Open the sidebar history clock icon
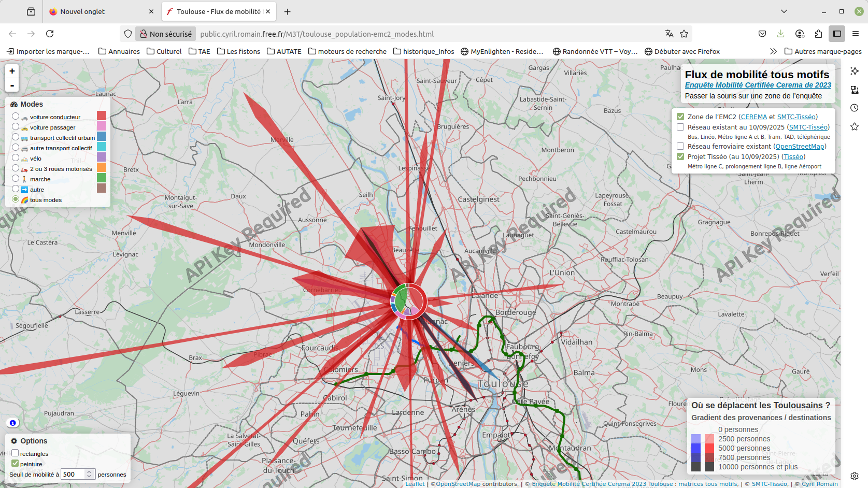Screen dimensions: 868x488 click(x=855, y=108)
